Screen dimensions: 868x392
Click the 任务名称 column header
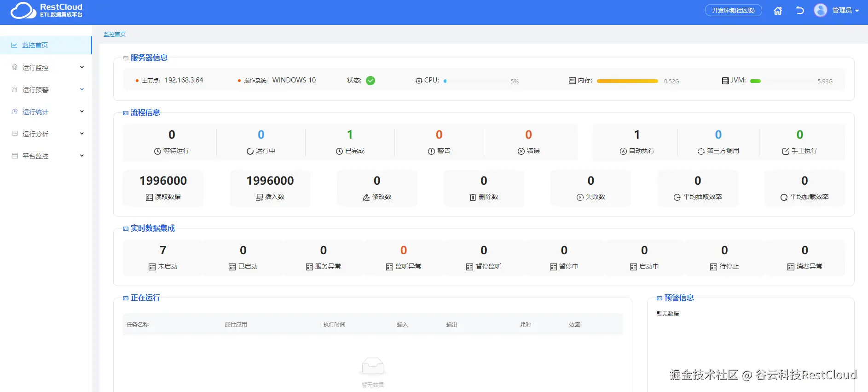(138, 325)
